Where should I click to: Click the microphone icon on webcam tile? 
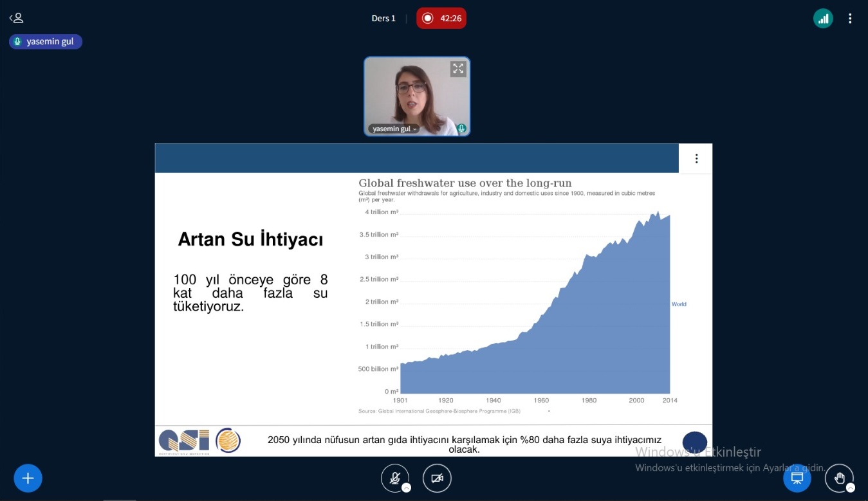(x=461, y=129)
